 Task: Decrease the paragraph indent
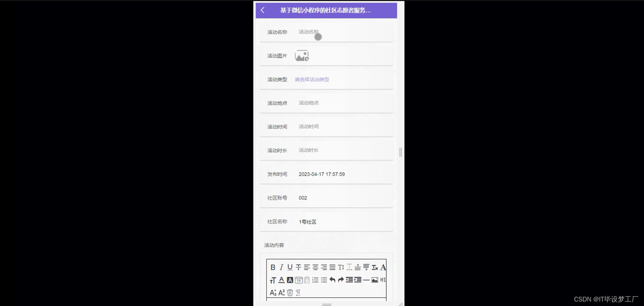click(349, 280)
